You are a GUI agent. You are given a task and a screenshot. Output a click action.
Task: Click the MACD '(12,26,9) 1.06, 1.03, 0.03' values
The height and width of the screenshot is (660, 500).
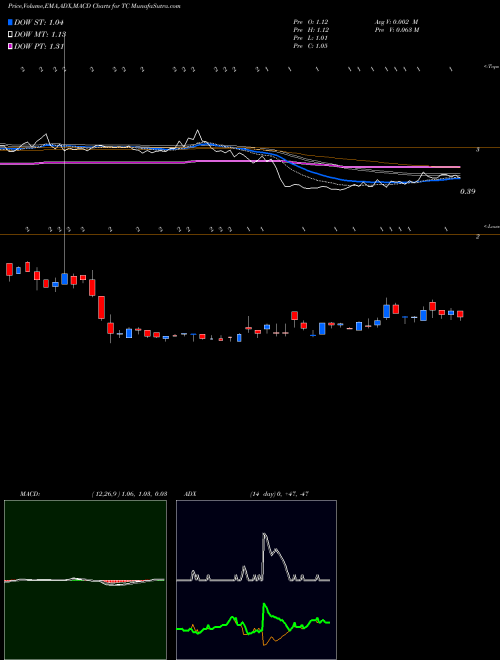pos(129,494)
